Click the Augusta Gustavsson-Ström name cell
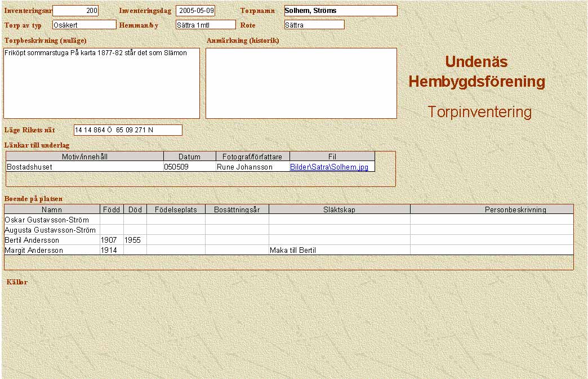This screenshot has height=379, width=588. click(x=52, y=230)
